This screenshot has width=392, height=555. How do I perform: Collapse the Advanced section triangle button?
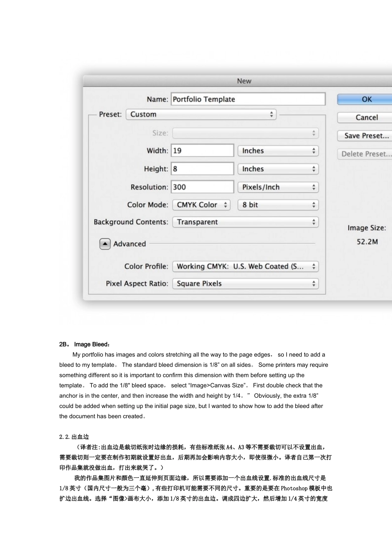coord(105,244)
